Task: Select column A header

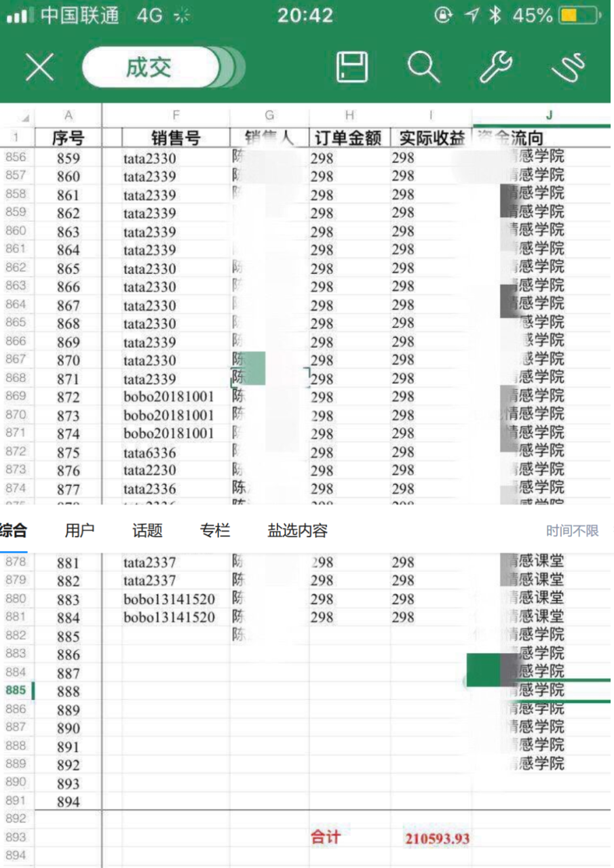Action: click(x=68, y=116)
